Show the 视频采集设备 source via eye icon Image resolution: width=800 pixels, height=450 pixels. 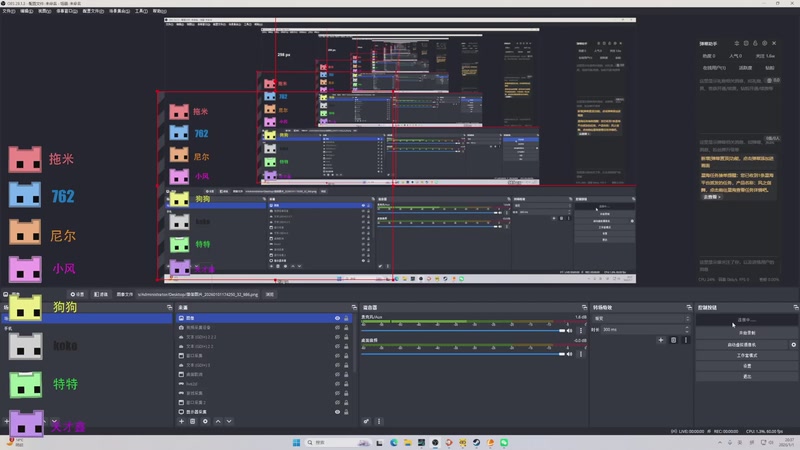pos(337,328)
